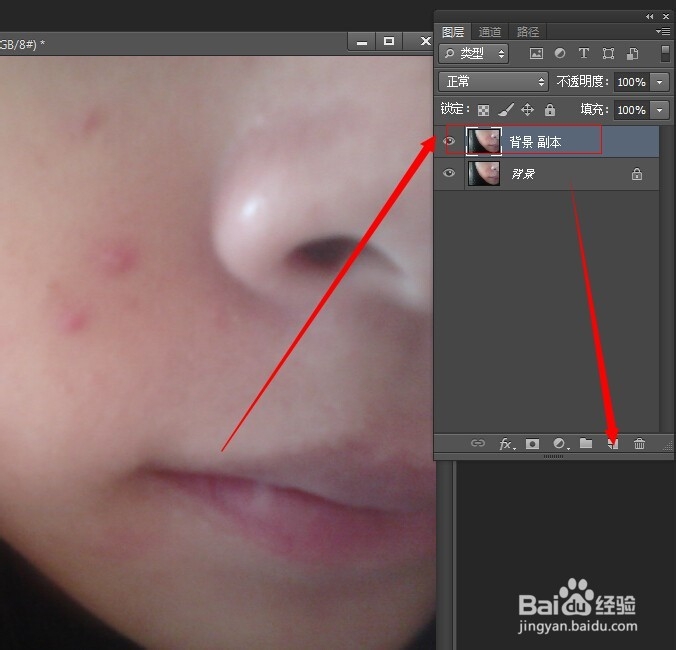This screenshot has width=676, height=650.
Task: Filter layers by shape layer icon
Action: [608, 53]
